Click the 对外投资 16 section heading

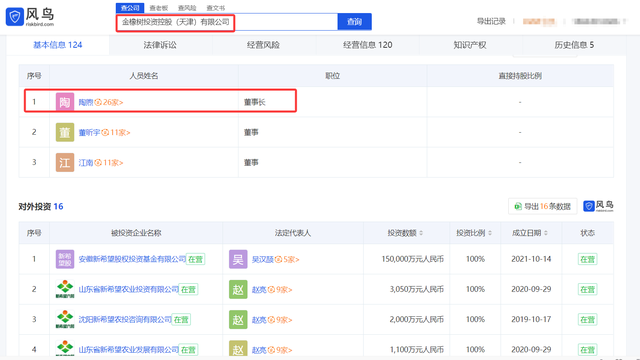click(x=41, y=207)
